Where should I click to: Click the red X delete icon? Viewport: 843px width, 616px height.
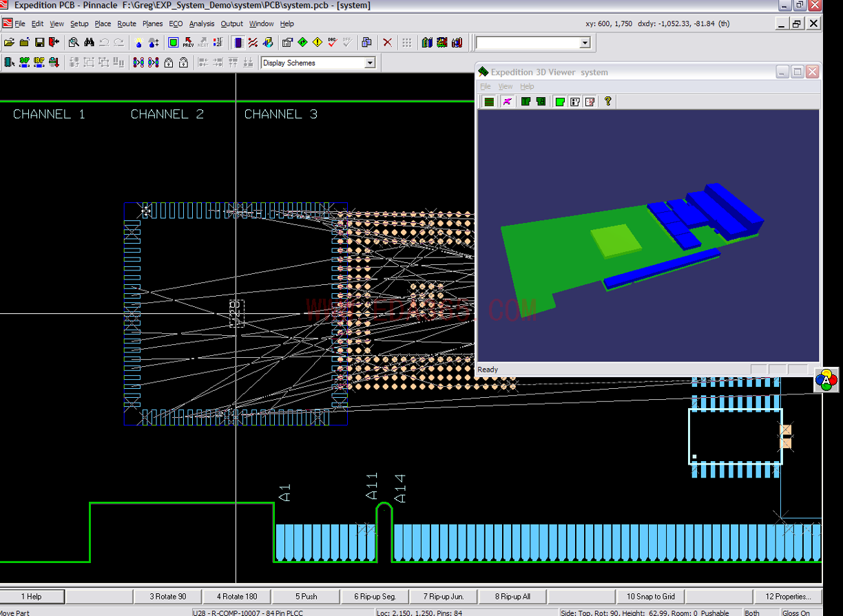coord(387,43)
